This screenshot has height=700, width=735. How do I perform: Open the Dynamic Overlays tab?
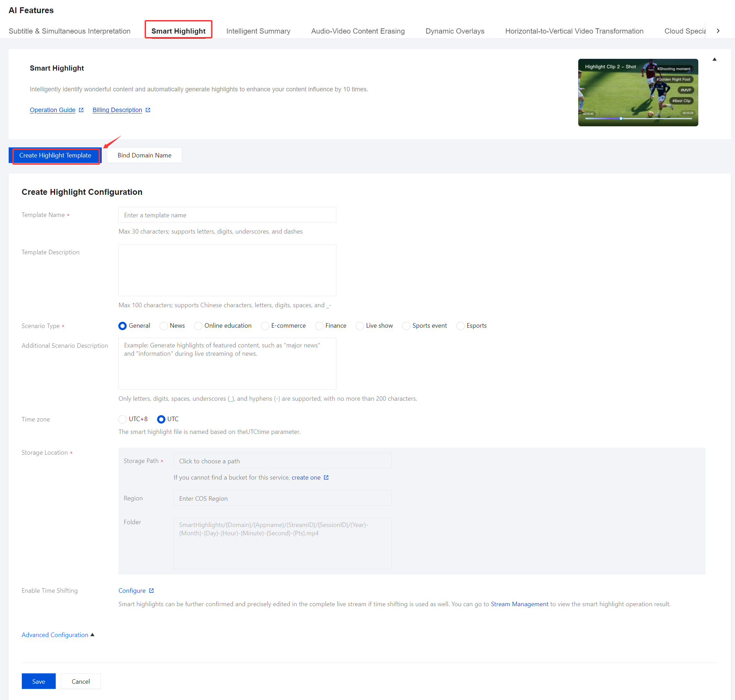click(455, 31)
